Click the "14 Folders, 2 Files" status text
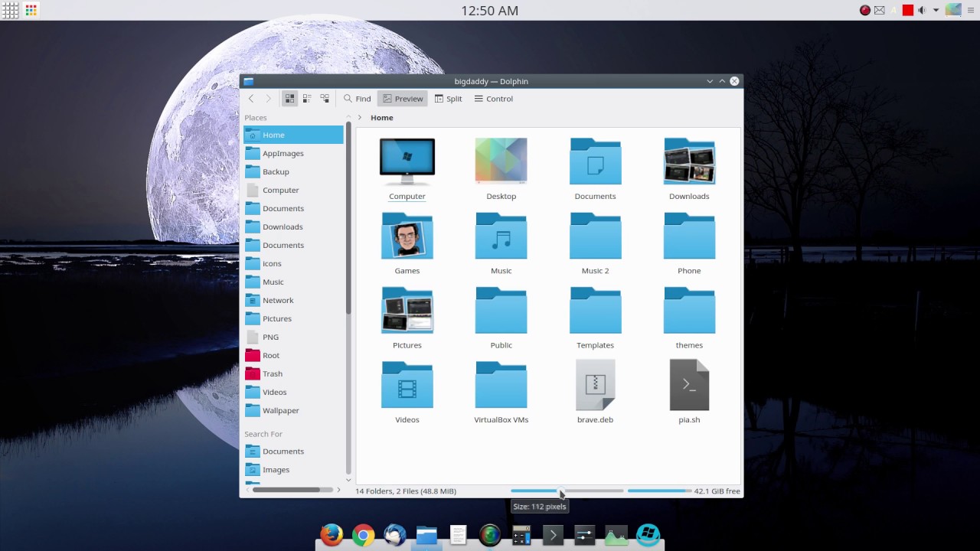The image size is (980, 551). point(406,491)
